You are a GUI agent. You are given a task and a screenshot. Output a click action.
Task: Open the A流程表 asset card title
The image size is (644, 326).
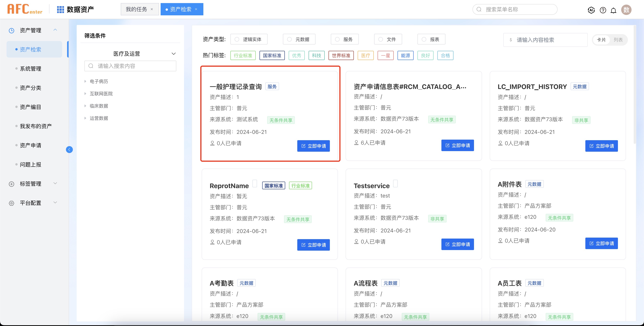tap(366, 283)
